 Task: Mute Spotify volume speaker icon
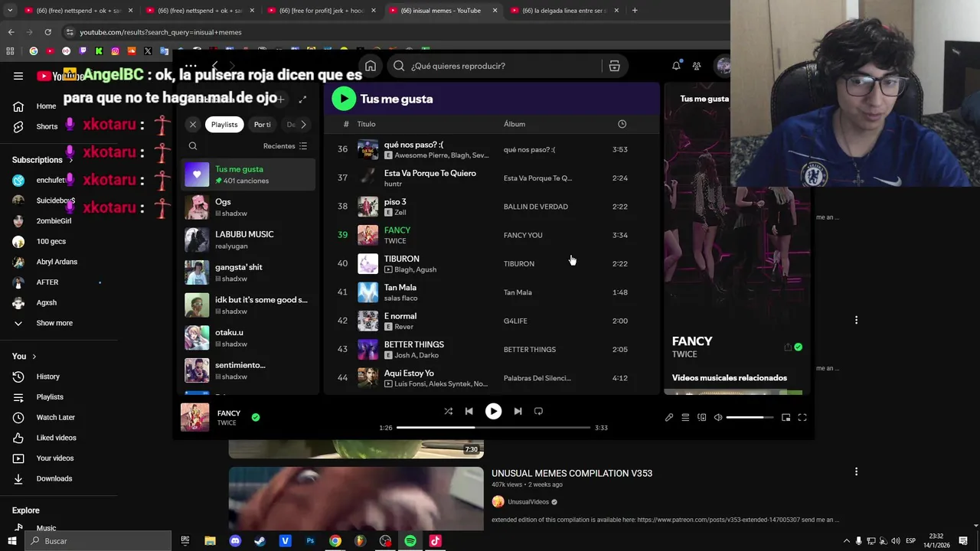pos(718,417)
